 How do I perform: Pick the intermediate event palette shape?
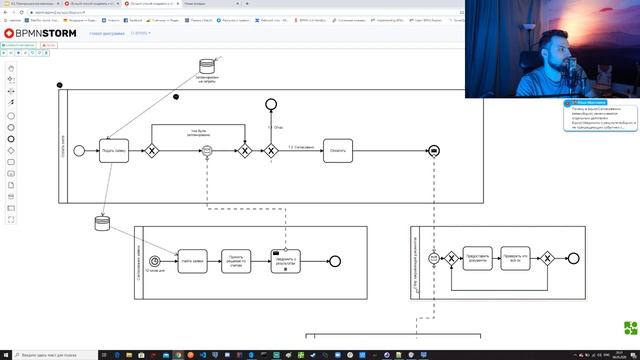(11, 127)
